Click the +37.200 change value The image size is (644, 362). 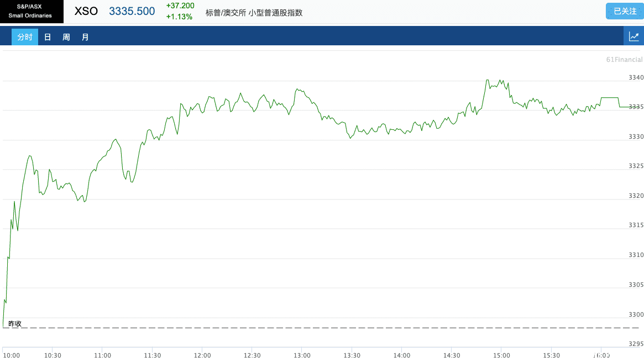pyautogui.click(x=180, y=6)
